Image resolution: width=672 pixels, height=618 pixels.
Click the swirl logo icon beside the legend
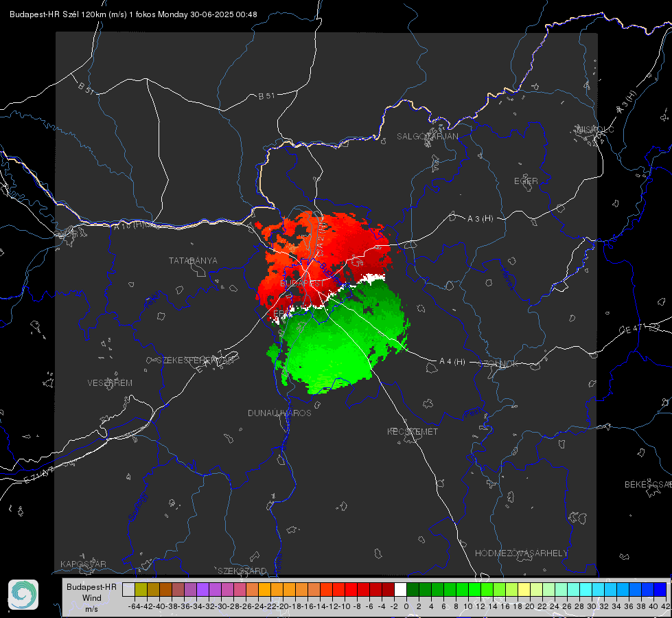coord(23,595)
